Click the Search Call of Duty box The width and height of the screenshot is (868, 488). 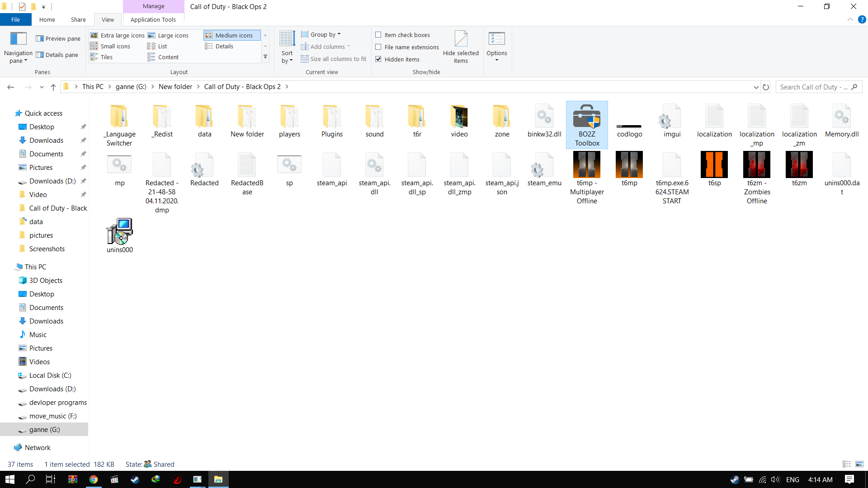819,87
